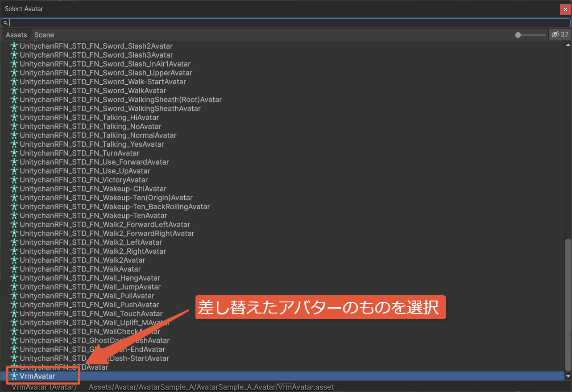Viewport: 572px width, 392px height.
Task: Select UnitychanRFN_STD_FN_Sword_WalkAvatar entry
Action: (92, 91)
